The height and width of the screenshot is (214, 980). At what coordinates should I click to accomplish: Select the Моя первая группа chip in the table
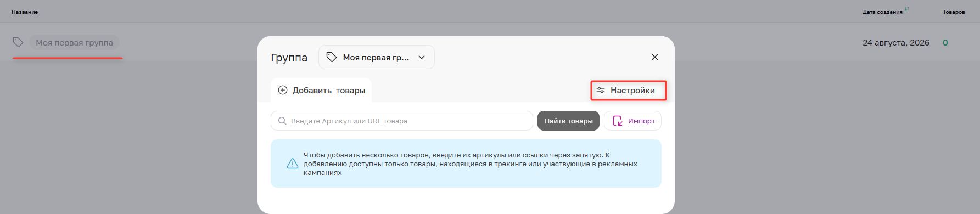click(x=74, y=42)
